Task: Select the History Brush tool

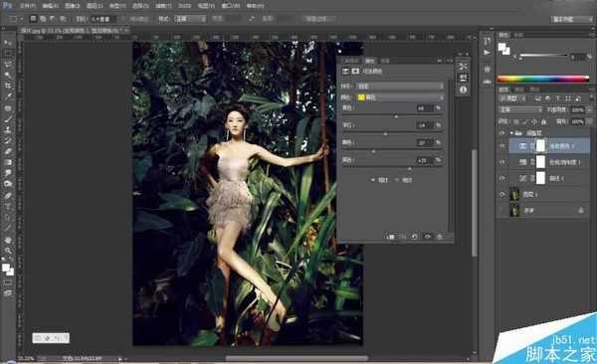Action: pyautogui.click(x=8, y=140)
